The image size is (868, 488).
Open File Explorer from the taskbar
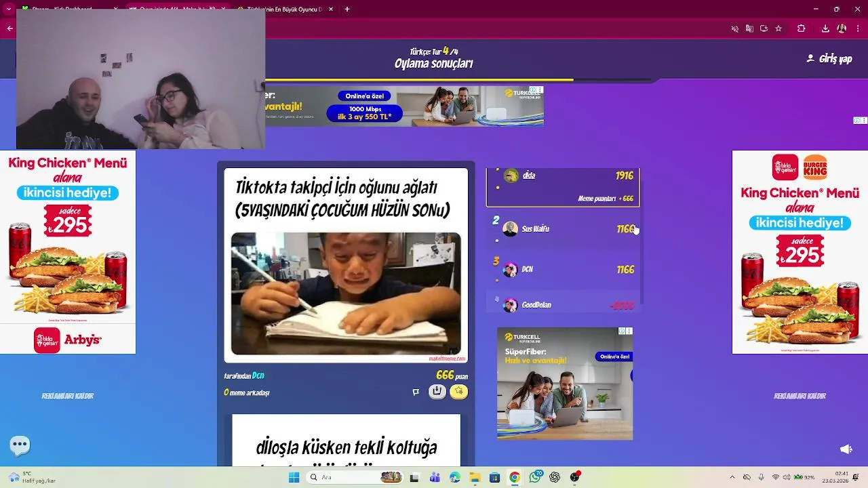tap(475, 477)
